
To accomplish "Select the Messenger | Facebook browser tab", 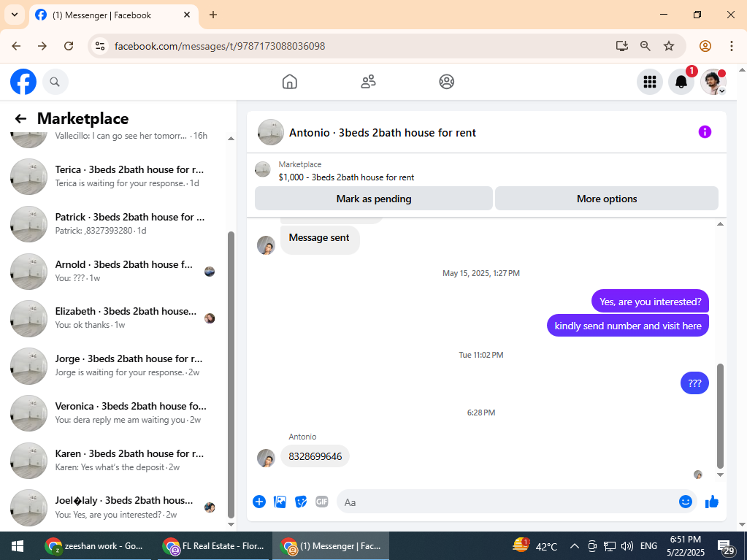I will 113,15.
